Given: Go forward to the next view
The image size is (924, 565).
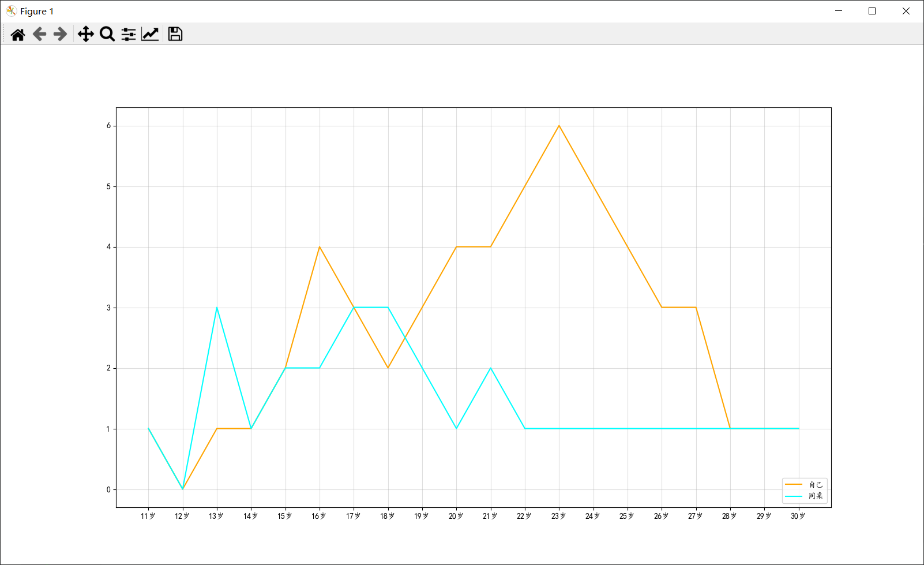Looking at the screenshot, I should [60, 35].
